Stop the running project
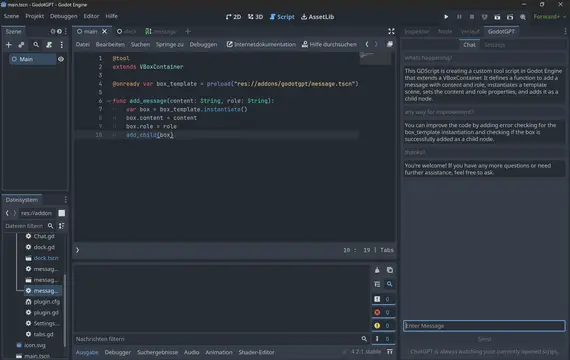The image size is (570, 360). click(x=472, y=17)
